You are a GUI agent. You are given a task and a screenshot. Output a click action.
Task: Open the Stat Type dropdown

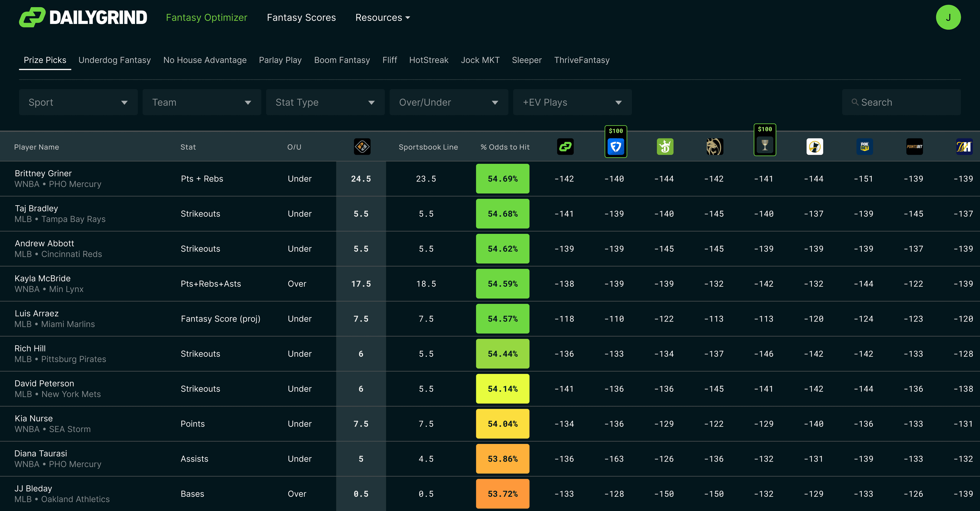tap(325, 102)
